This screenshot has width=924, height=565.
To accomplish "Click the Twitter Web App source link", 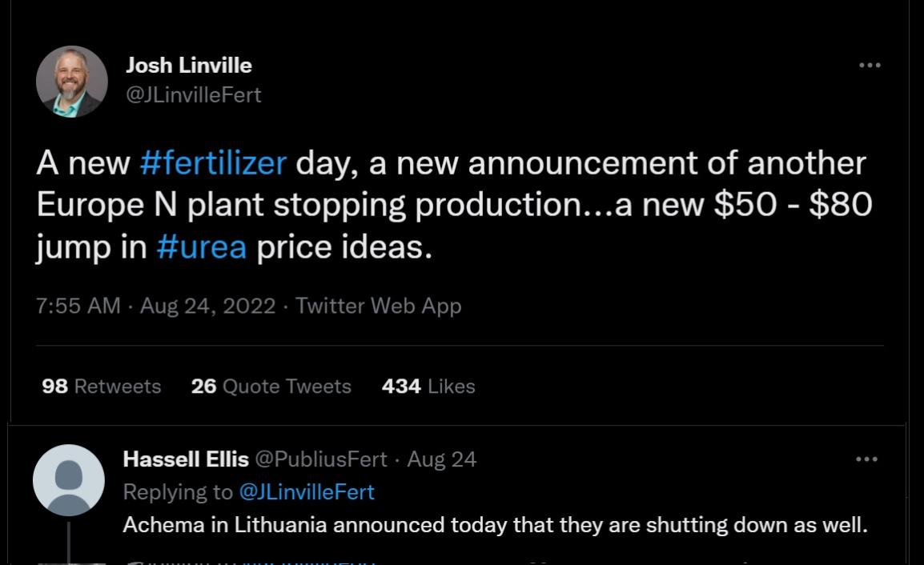I will click(378, 306).
